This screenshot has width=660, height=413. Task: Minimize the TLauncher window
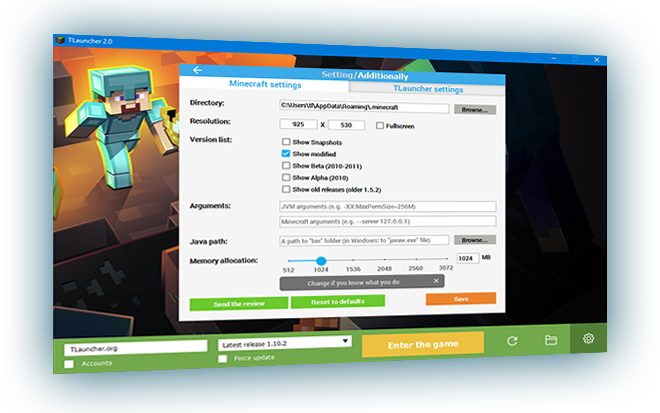coord(554,58)
